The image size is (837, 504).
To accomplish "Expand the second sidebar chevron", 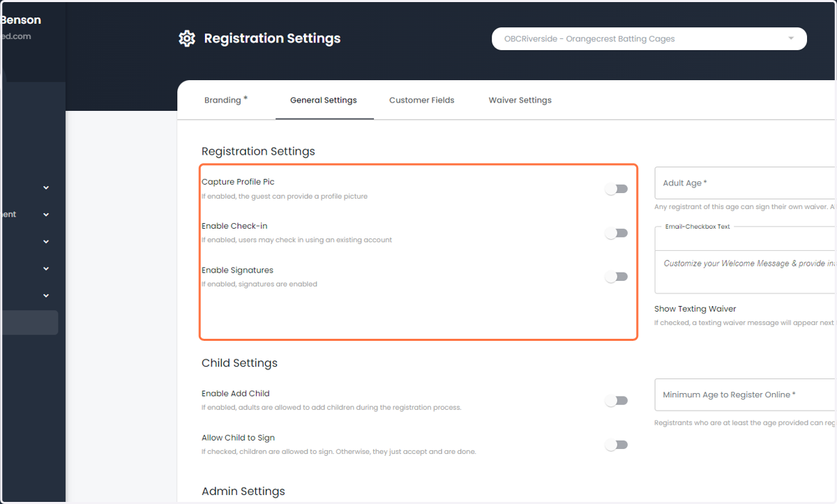I will [x=46, y=215].
